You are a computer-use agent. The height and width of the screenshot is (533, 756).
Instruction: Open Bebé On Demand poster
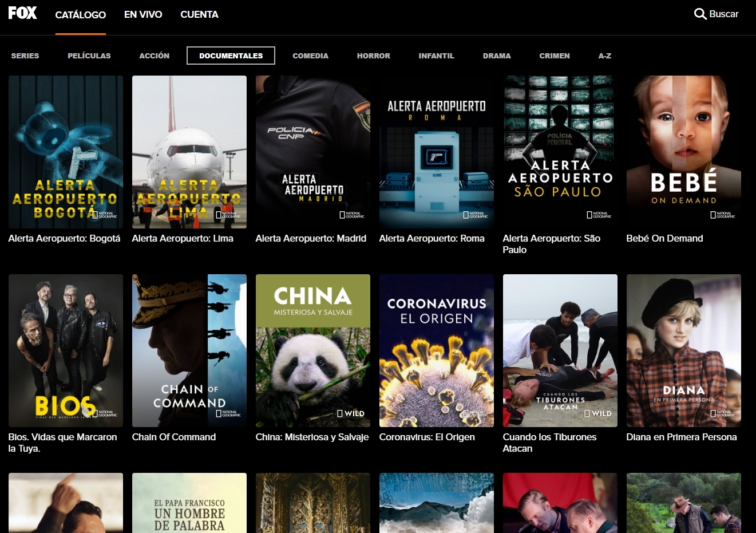tap(684, 152)
